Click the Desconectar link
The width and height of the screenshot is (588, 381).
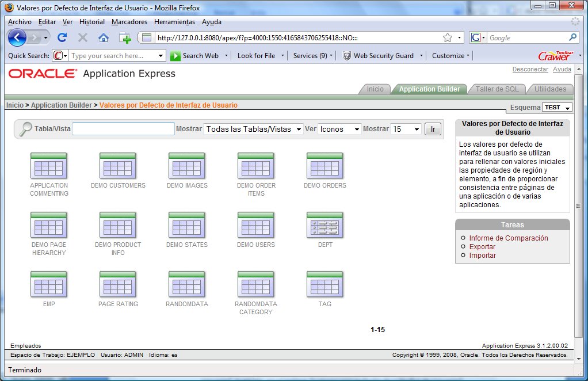530,70
